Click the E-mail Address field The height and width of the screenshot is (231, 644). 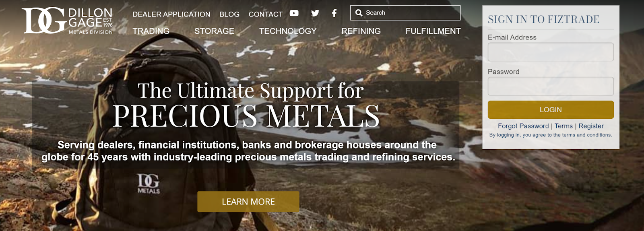click(551, 52)
